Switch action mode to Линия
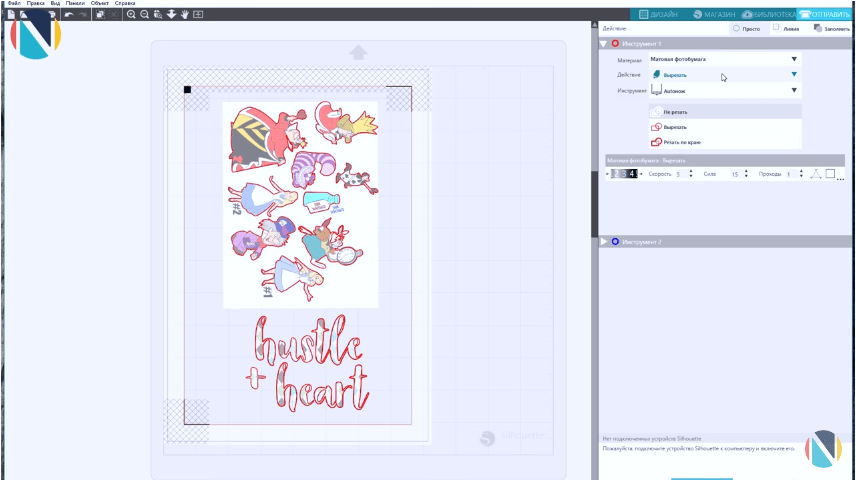The width and height of the screenshot is (856, 480). (x=786, y=28)
